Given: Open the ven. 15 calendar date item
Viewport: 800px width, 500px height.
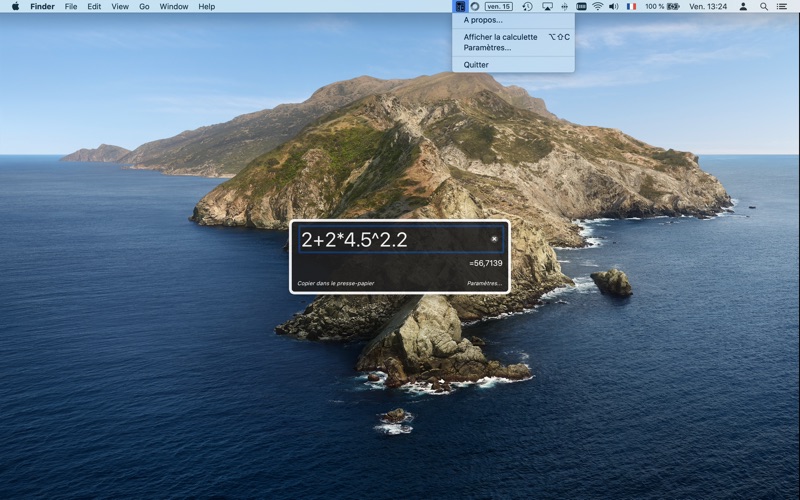Looking at the screenshot, I should (498, 6).
